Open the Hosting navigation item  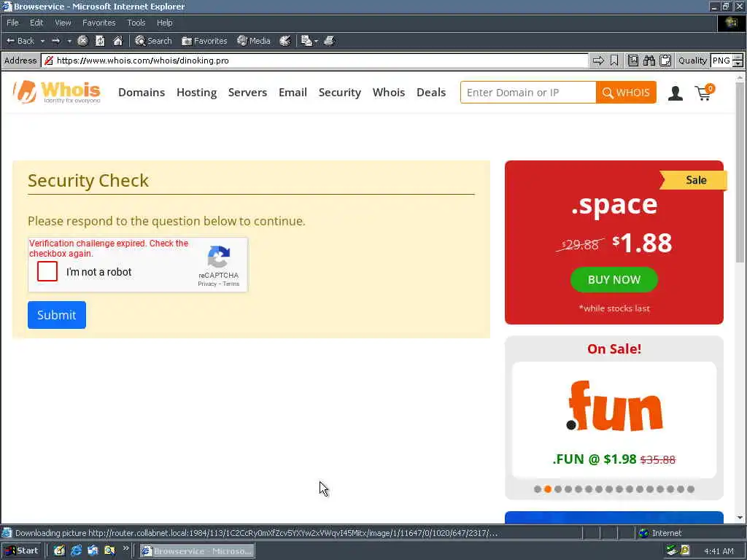(196, 93)
